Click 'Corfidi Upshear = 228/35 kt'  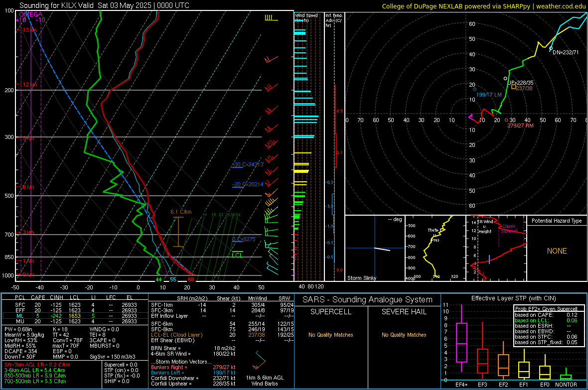click(x=193, y=384)
